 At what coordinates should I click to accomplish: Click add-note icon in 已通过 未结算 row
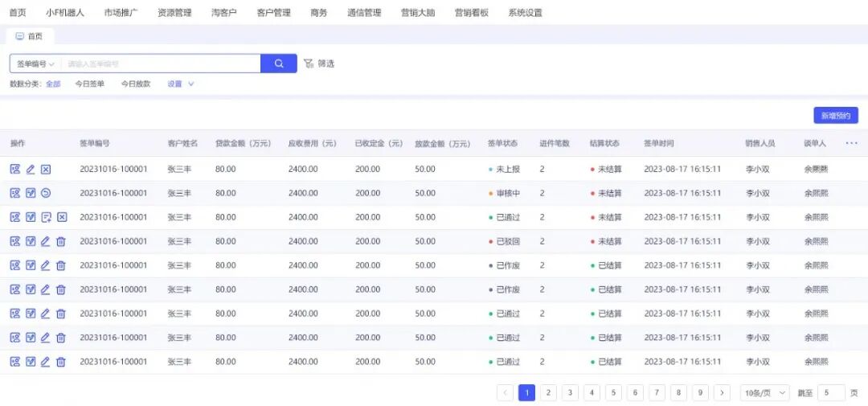[x=46, y=217]
